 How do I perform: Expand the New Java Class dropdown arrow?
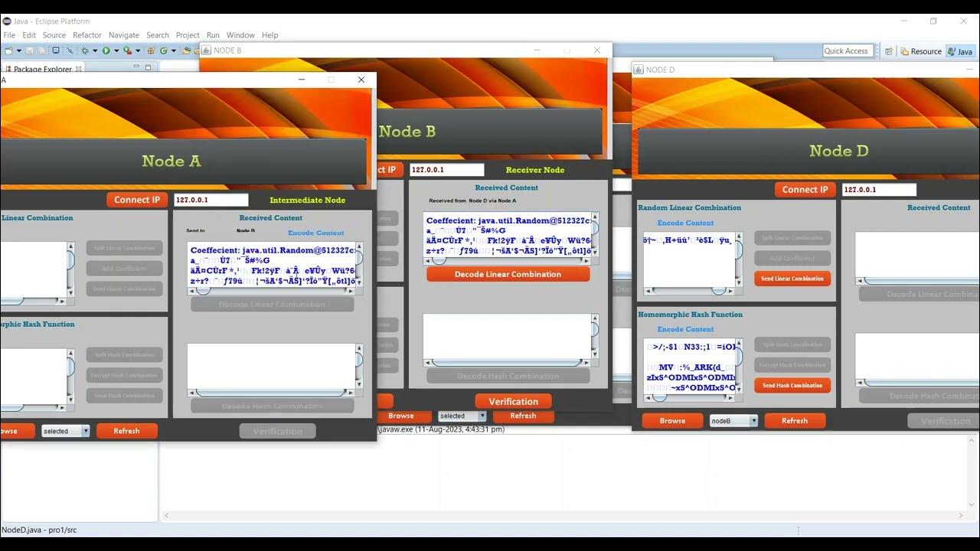coord(174,51)
